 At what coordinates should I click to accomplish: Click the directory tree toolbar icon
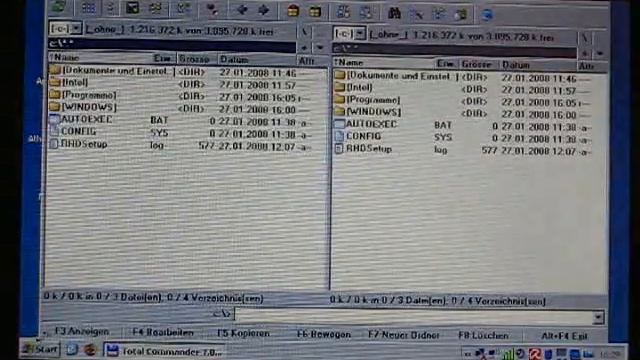156,8
